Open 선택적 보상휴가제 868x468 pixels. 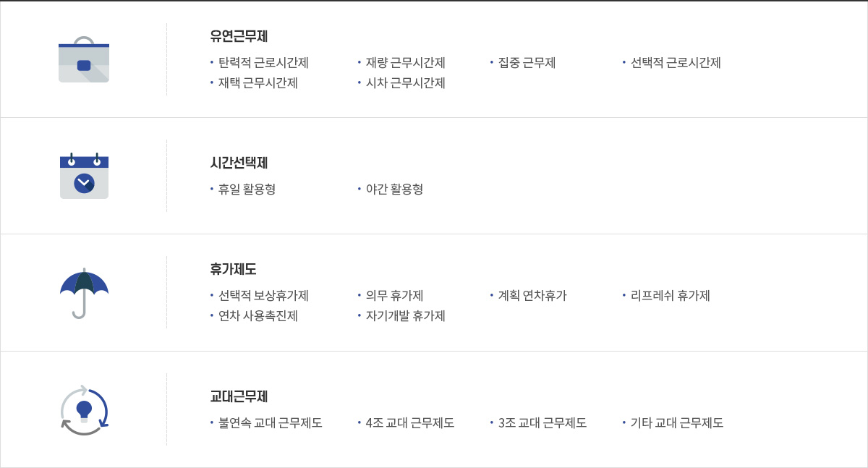(x=263, y=296)
